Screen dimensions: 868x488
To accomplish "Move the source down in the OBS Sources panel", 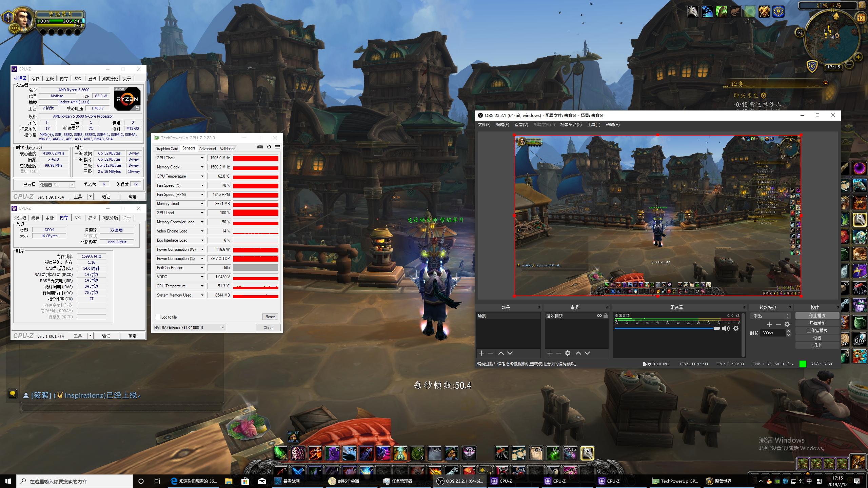I will click(x=587, y=353).
